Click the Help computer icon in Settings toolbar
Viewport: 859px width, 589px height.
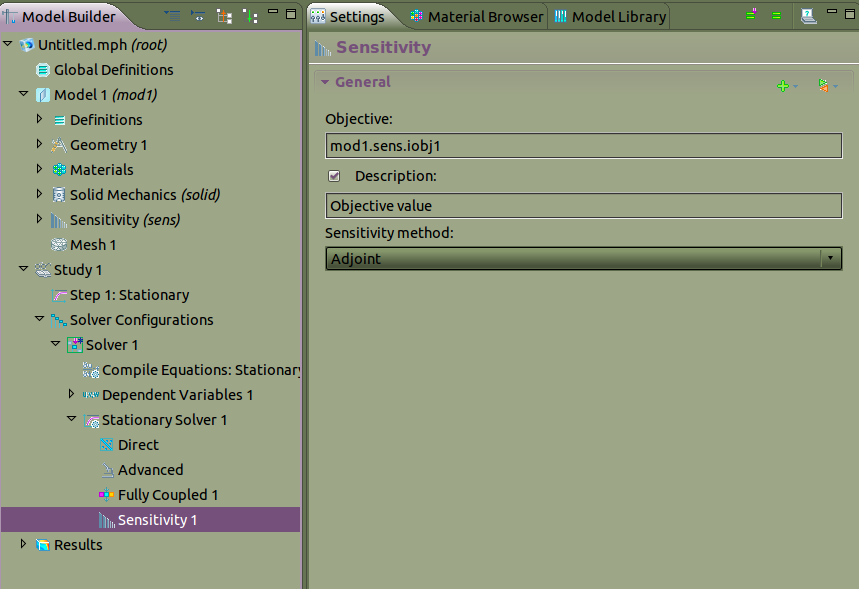pyautogui.click(x=808, y=16)
